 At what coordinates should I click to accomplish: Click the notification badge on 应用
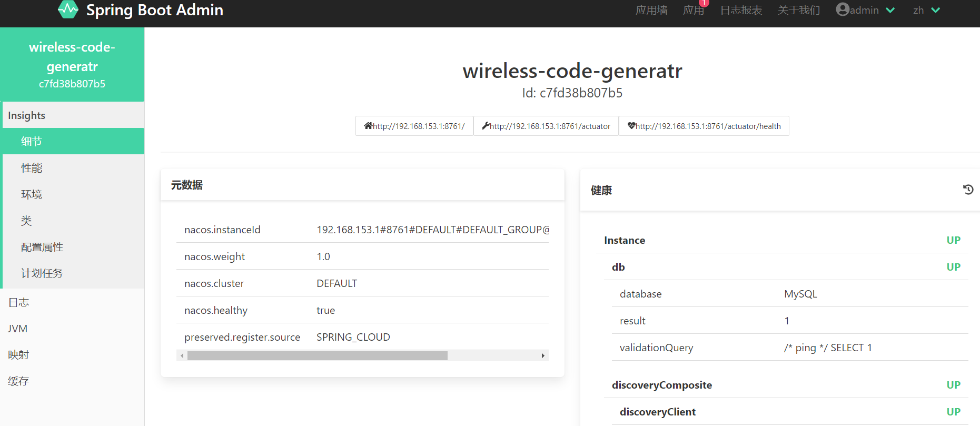(x=704, y=3)
